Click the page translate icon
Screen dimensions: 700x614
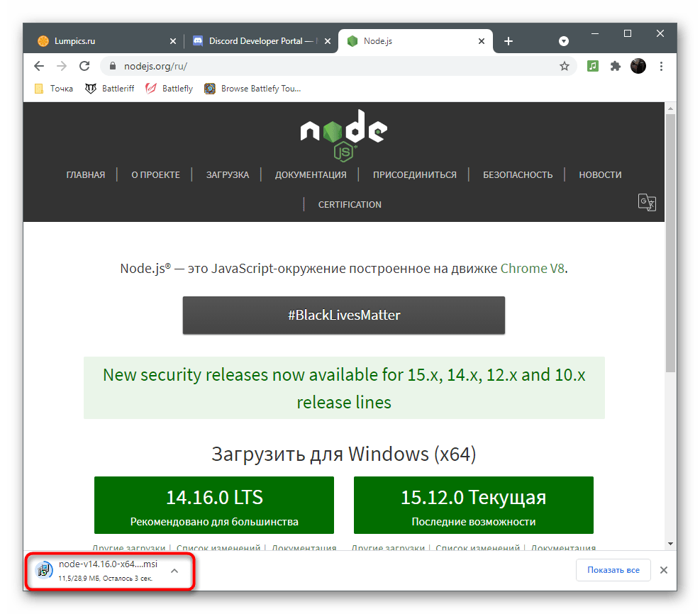(x=647, y=203)
